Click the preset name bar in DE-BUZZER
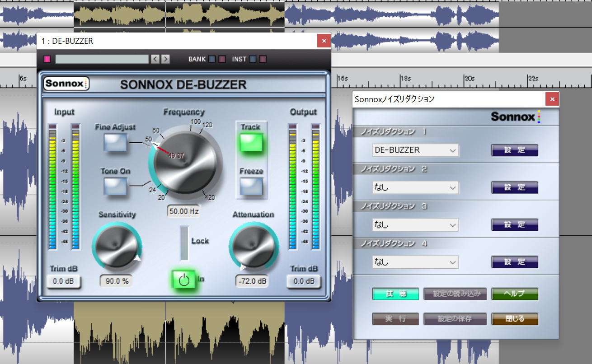This screenshot has height=364, width=592. coord(102,59)
